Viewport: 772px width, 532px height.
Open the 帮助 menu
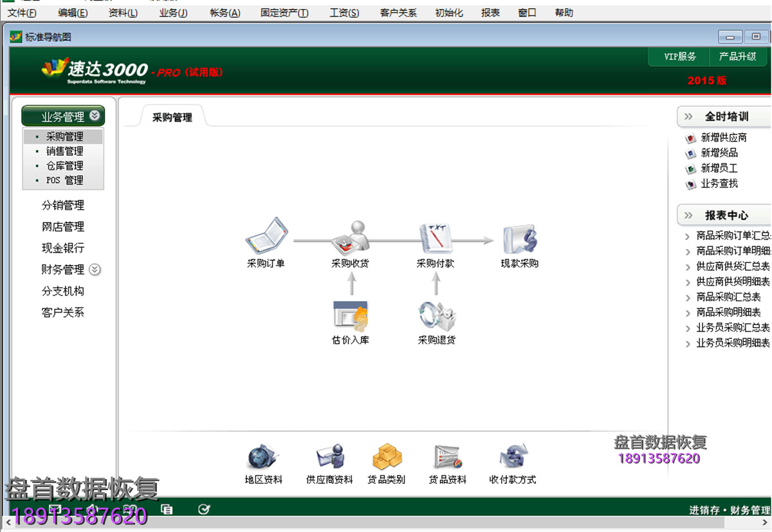564,13
